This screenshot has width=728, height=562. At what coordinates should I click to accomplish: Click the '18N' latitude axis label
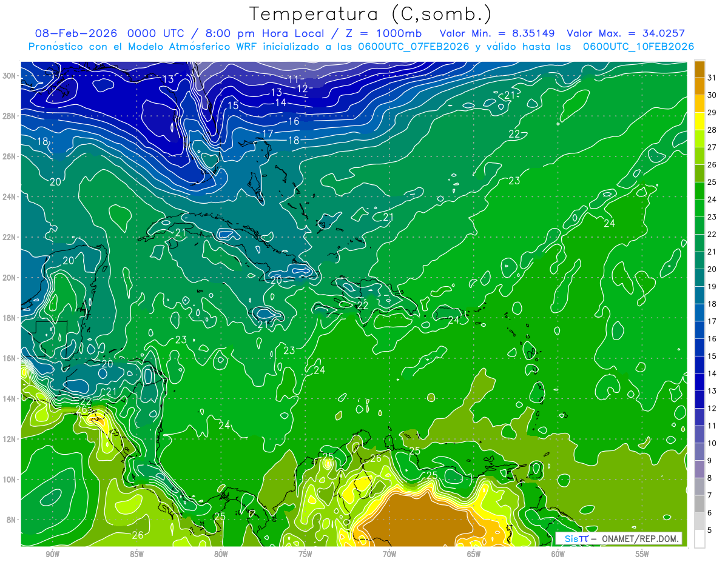coord(10,318)
